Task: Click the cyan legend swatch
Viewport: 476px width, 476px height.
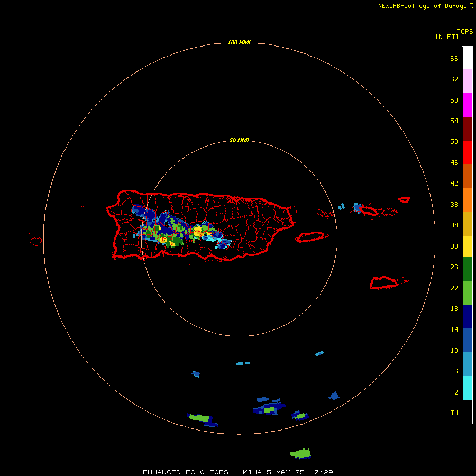Action: (x=467, y=388)
